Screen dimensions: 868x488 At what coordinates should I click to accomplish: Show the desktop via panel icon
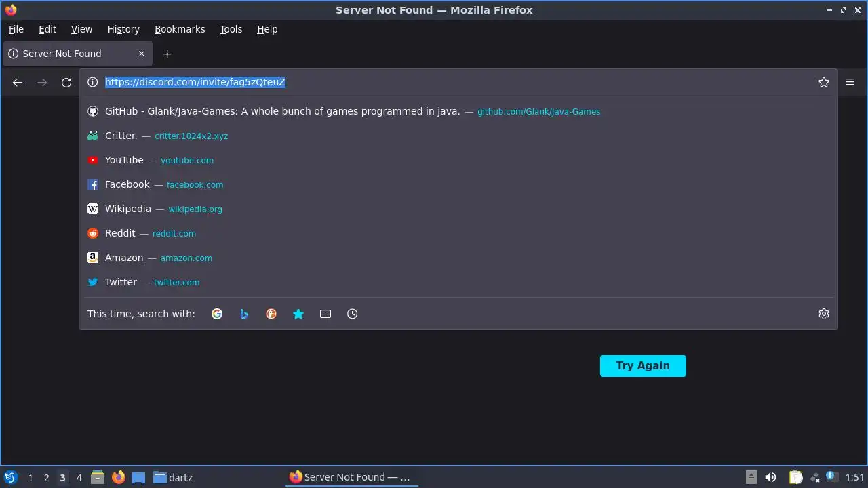pos(138,477)
